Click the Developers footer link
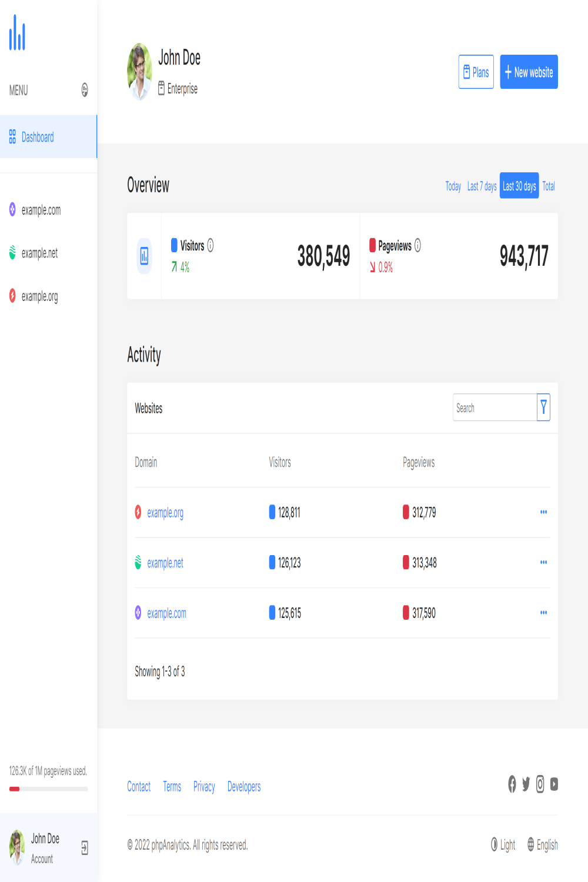 click(x=244, y=787)
